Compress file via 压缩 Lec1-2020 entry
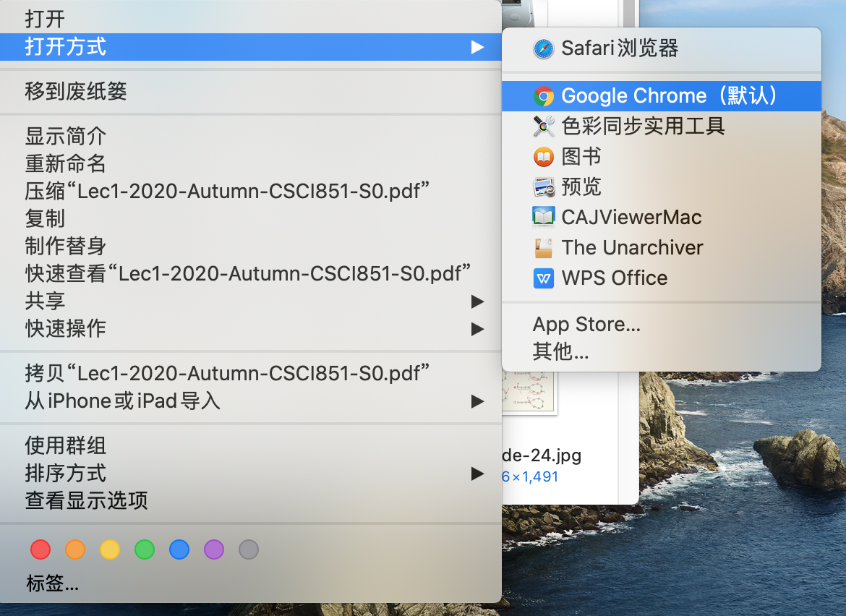 click(x=251, y=191)
